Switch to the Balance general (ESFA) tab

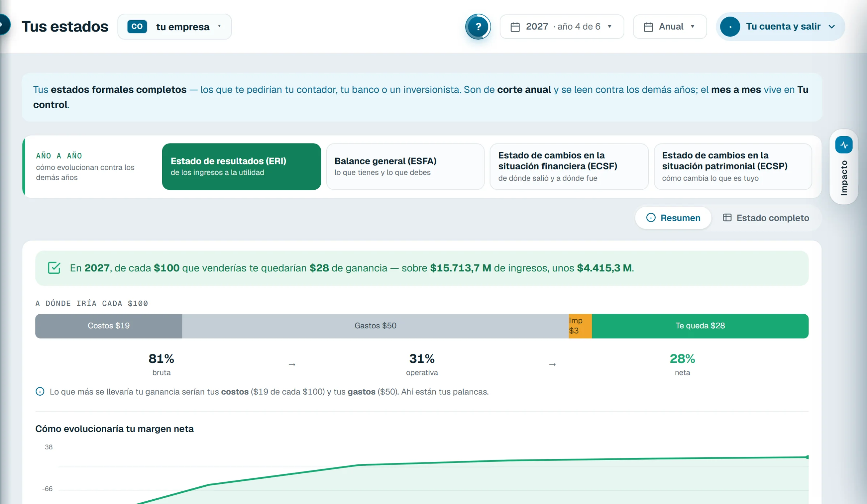tap(405, 167)
